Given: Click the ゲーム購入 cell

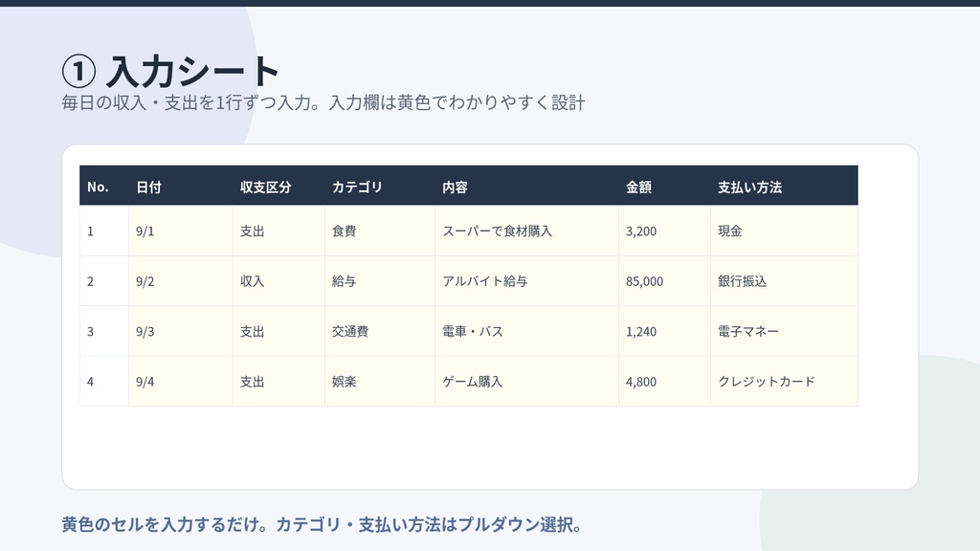Looking at the screenshot, I should click(x=527, y=381).
